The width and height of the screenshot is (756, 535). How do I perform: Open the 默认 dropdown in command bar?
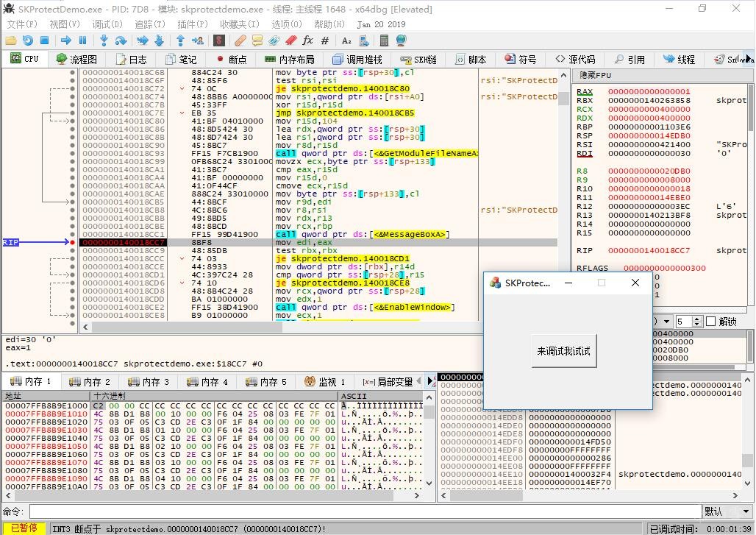[726, 511]
